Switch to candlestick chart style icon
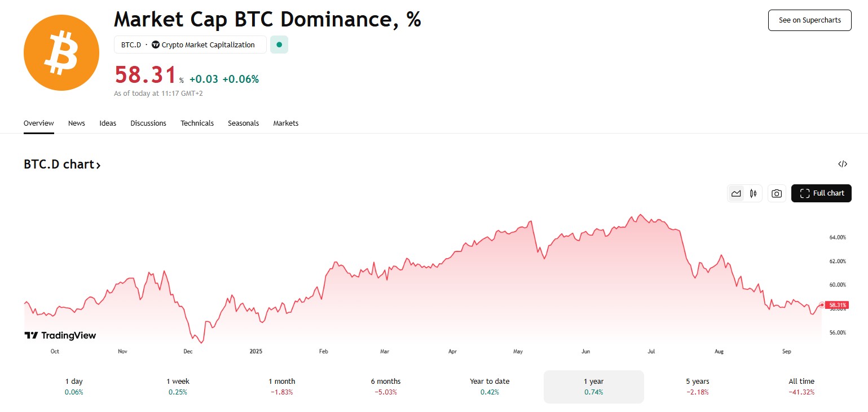 [754, 193]
